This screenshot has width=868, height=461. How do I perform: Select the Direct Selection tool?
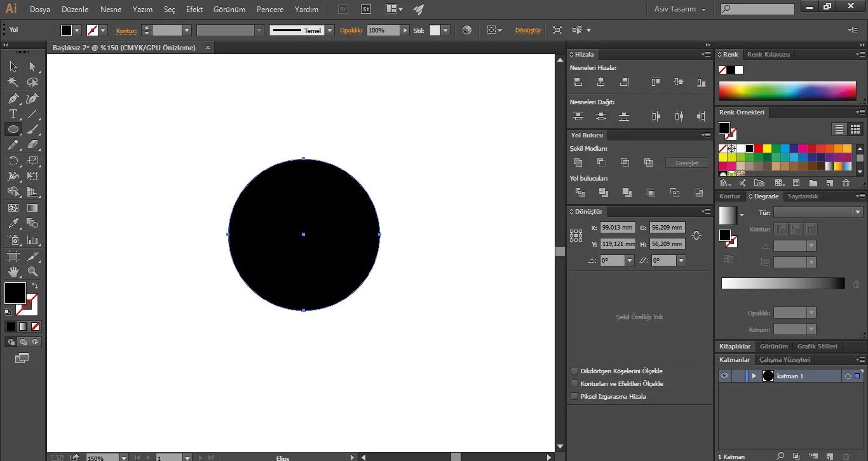[x=32, y=67]
